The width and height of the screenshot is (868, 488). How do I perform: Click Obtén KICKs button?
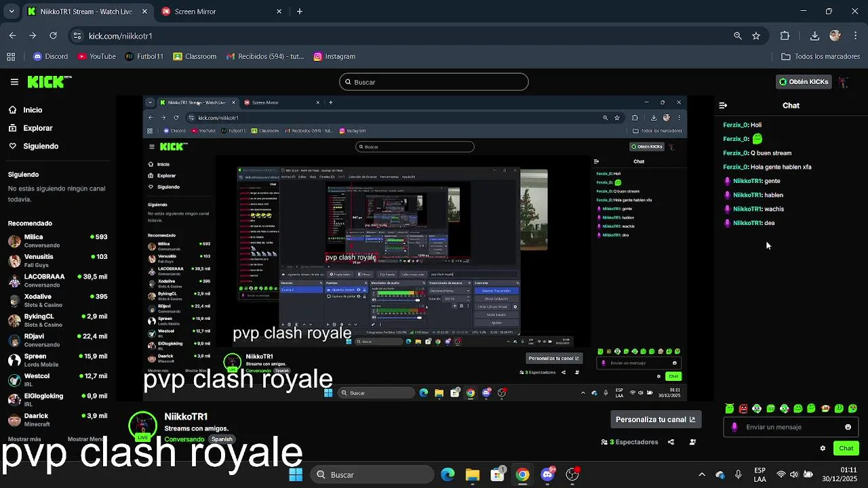pos(804,82)
